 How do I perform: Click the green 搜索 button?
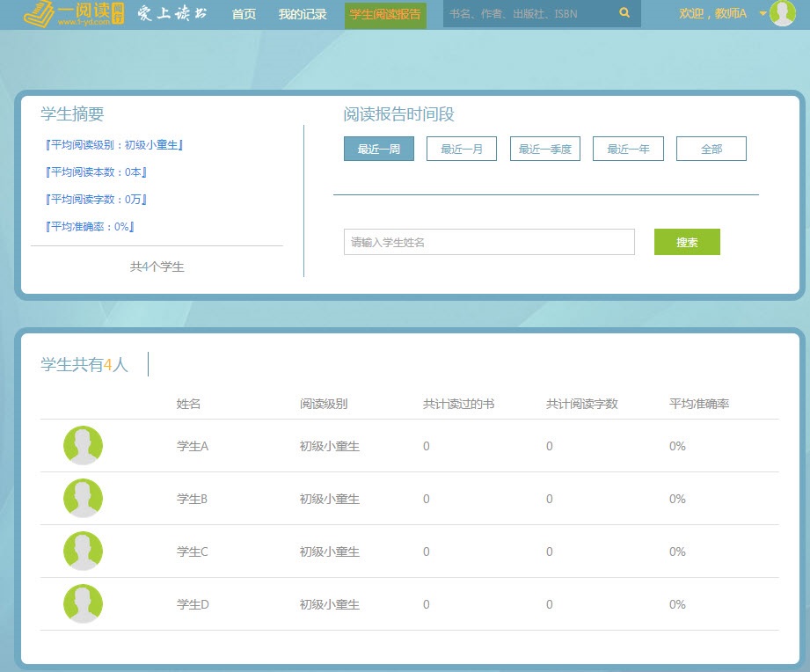point(687,243)
